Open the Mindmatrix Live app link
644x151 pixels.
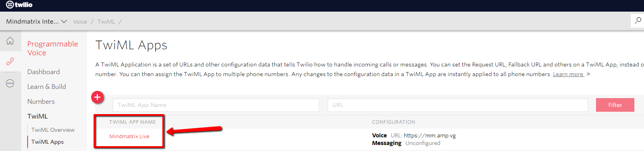pos(129,136)
